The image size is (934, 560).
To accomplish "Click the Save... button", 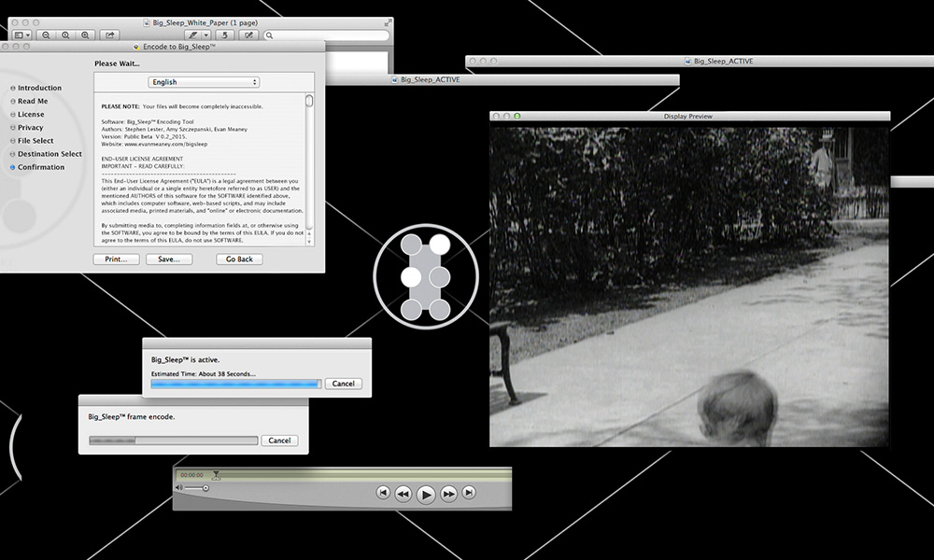I will coord(169,259).
